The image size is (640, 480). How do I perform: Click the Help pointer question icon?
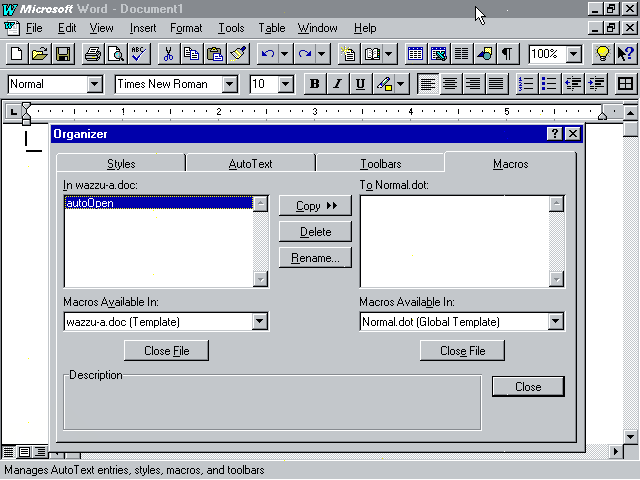[626, 54]
